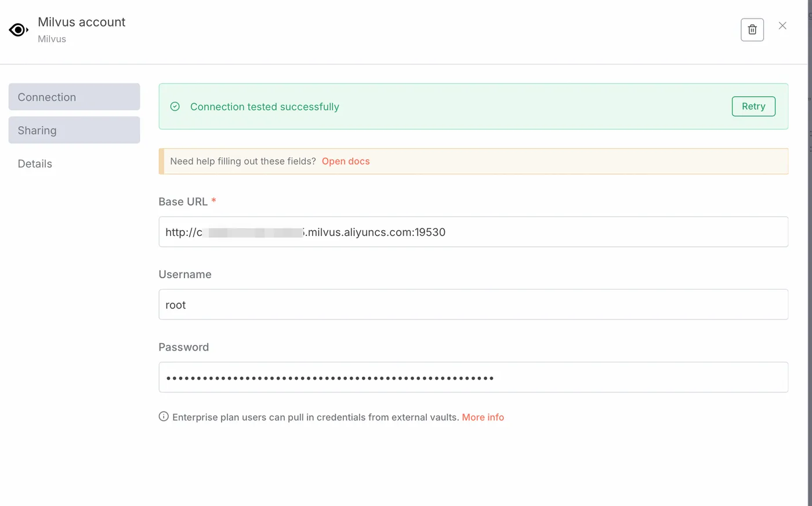Select the masked Password field
This screenshot has height=506, width=812.
[x=473, y=377]
